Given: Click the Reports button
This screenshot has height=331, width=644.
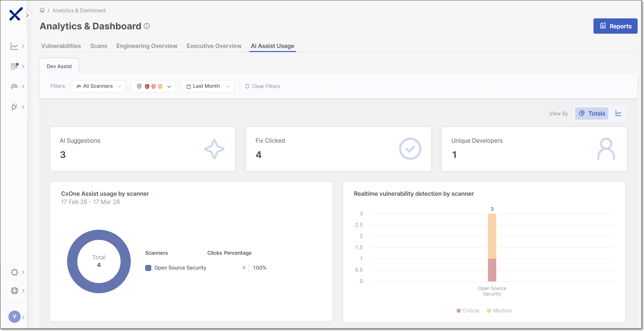Looking at the screenshot, I should [x=615, y=26].
